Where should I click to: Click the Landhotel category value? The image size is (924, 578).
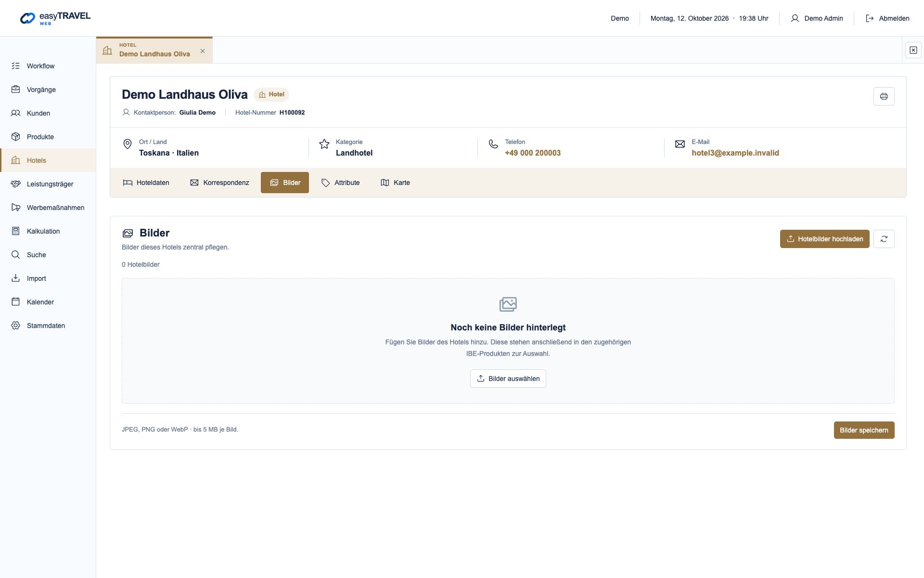354,153
